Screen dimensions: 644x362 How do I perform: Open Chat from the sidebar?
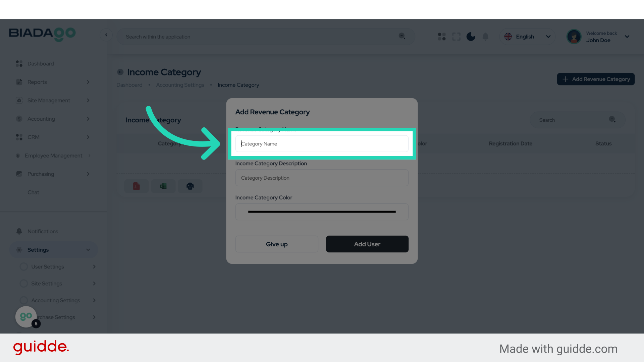(x=33, y=192)
